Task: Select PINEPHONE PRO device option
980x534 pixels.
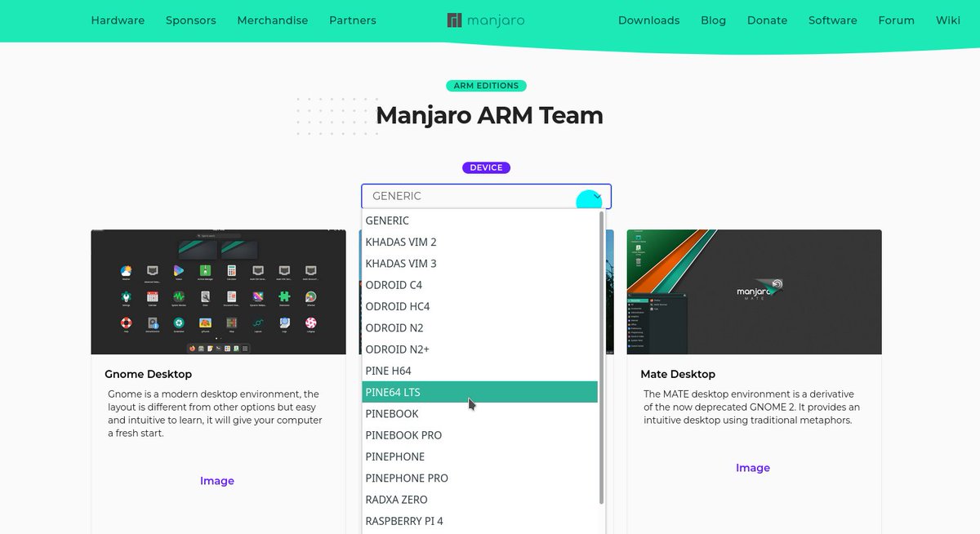Action: pos(480,478)
